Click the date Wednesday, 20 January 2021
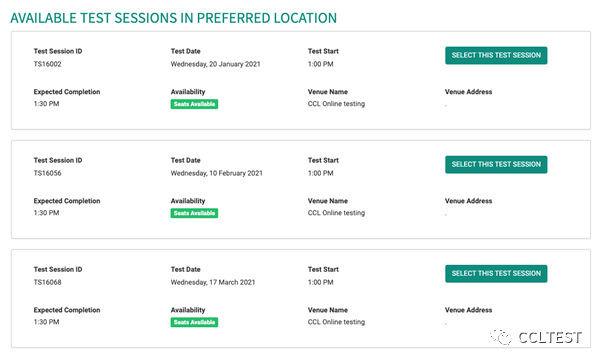 215,64
